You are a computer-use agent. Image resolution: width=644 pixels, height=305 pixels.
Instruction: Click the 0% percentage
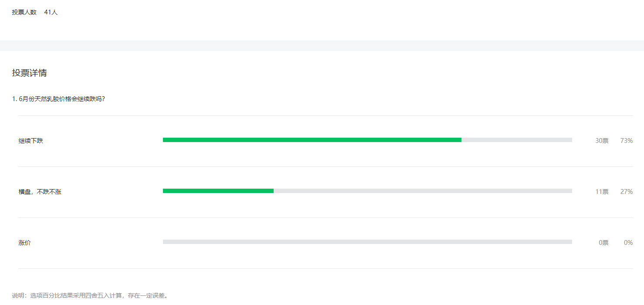[628, 243]
